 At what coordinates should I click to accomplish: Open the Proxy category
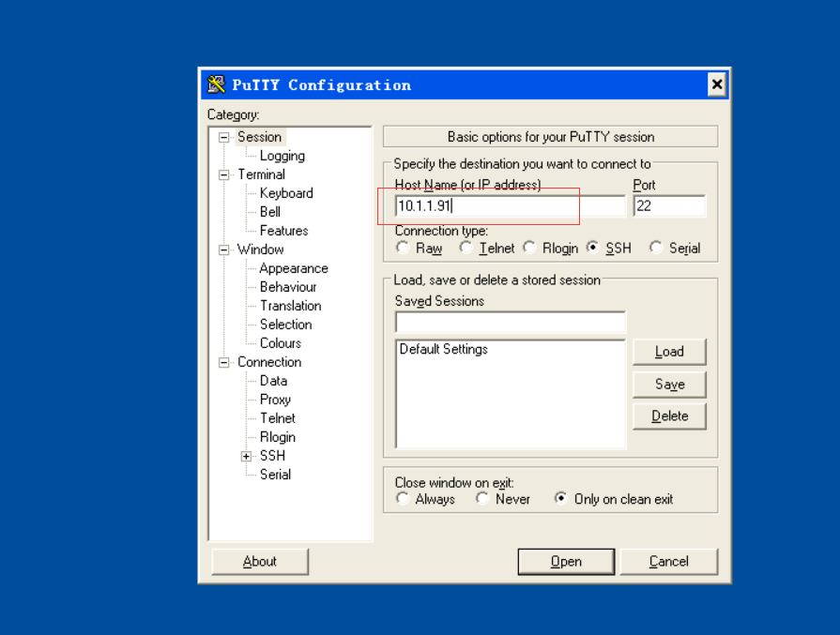point(275,400)
